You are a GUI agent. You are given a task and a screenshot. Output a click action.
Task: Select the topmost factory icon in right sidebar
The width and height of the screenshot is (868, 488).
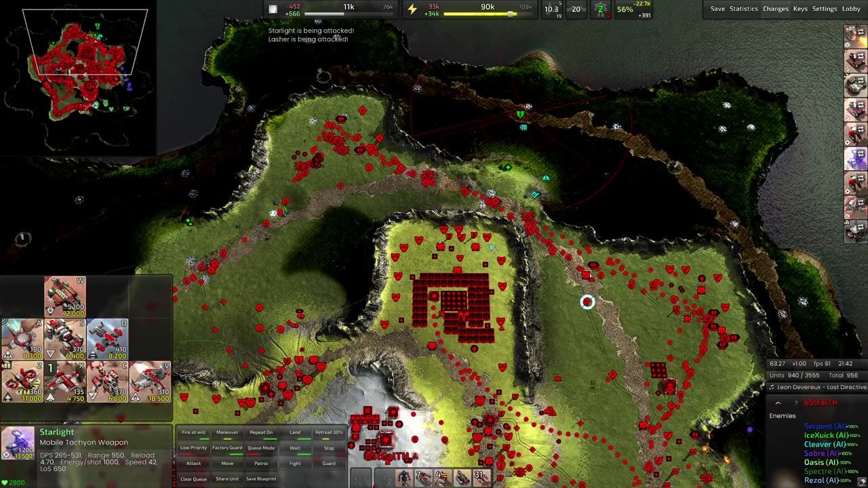[x=855, y=37]
